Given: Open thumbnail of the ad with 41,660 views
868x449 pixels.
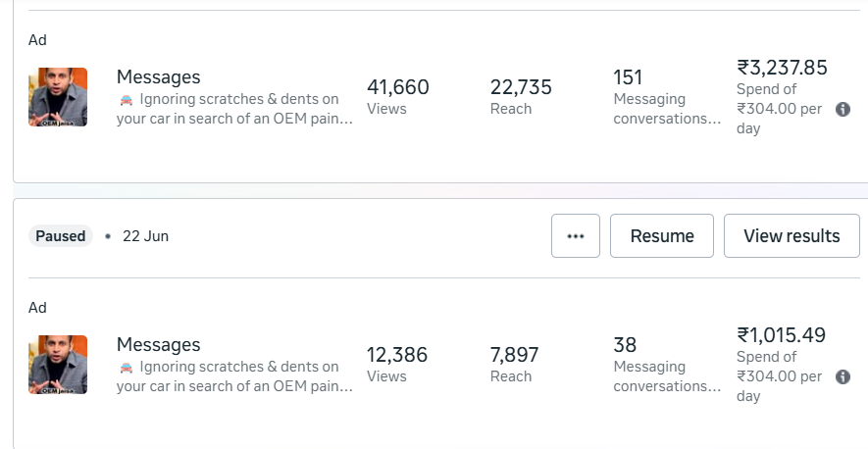Looking at the screenshot, I should 58,97.
